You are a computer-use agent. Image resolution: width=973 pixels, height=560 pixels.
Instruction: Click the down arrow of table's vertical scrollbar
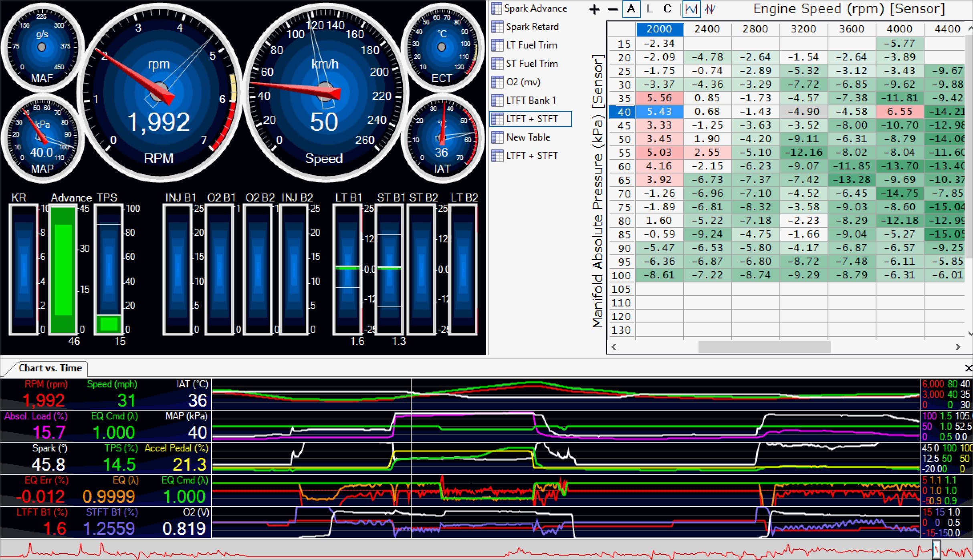point(970,333)
